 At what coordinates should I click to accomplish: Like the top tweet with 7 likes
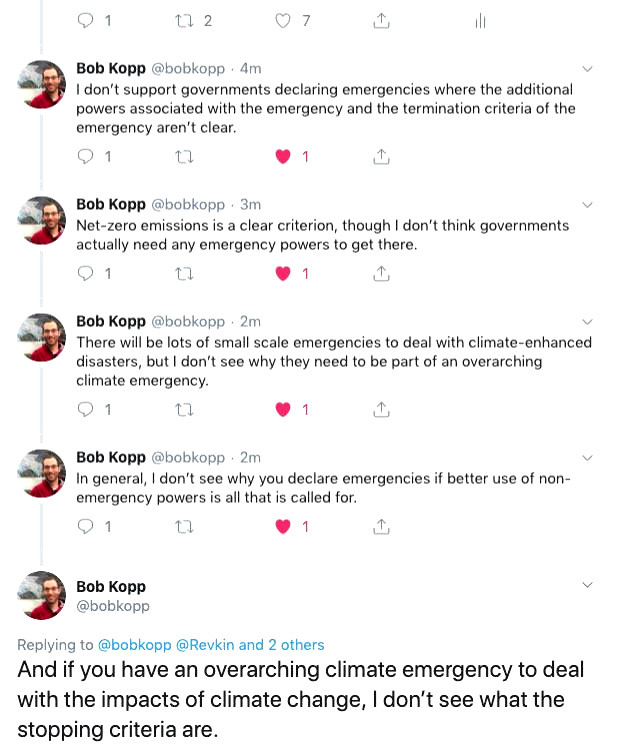pos(283,21)
